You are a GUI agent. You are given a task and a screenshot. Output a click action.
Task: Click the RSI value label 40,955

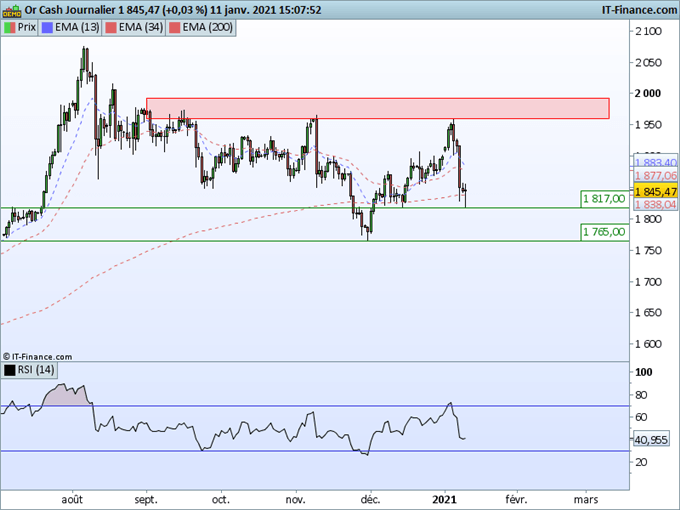tap(651, 440)
